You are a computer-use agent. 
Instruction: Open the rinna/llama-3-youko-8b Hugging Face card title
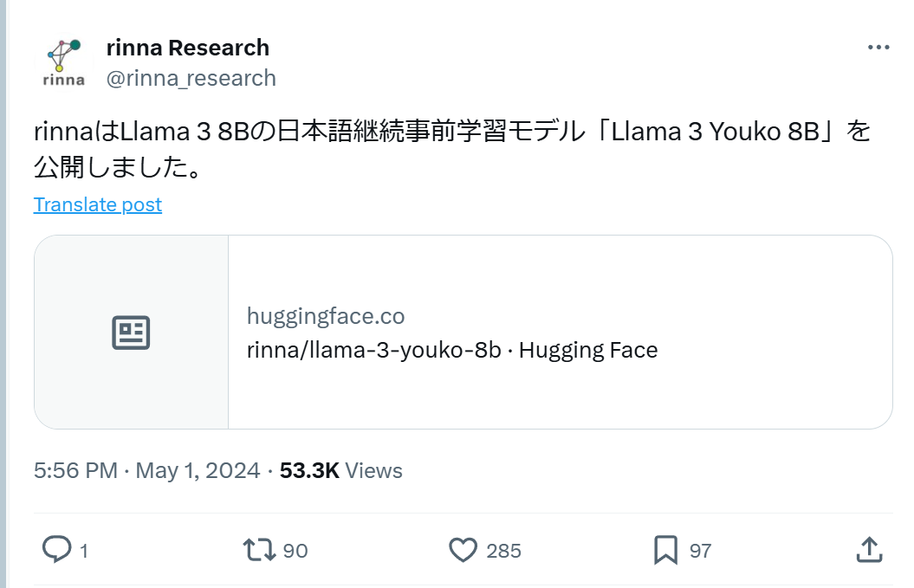click(x=452, y=350)
